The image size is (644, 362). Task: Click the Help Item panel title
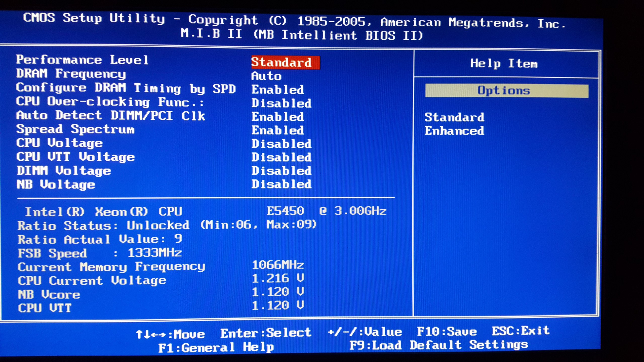point(504,63)
